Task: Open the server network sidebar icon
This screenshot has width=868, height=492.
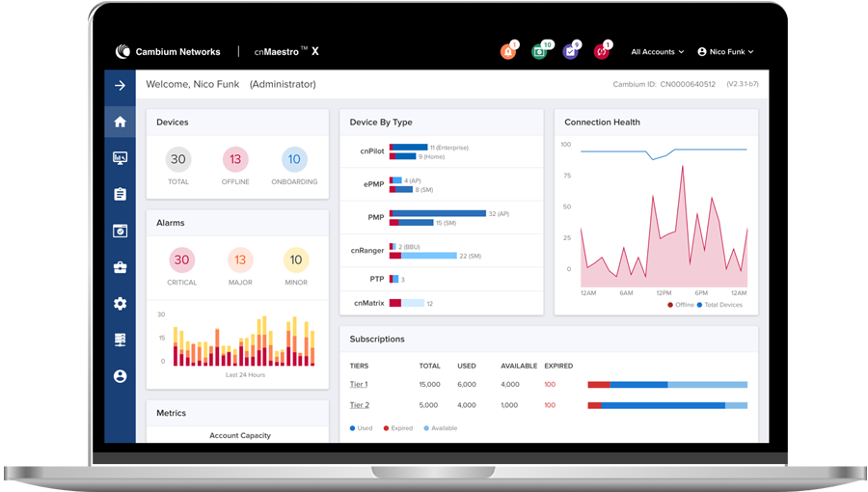Action: point(120,340)
